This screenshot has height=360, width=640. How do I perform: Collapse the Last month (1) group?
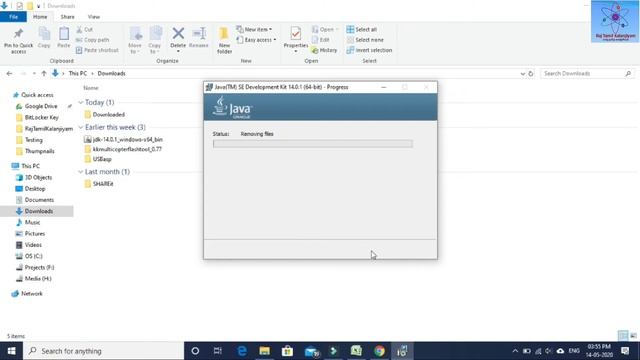point(80,172)
